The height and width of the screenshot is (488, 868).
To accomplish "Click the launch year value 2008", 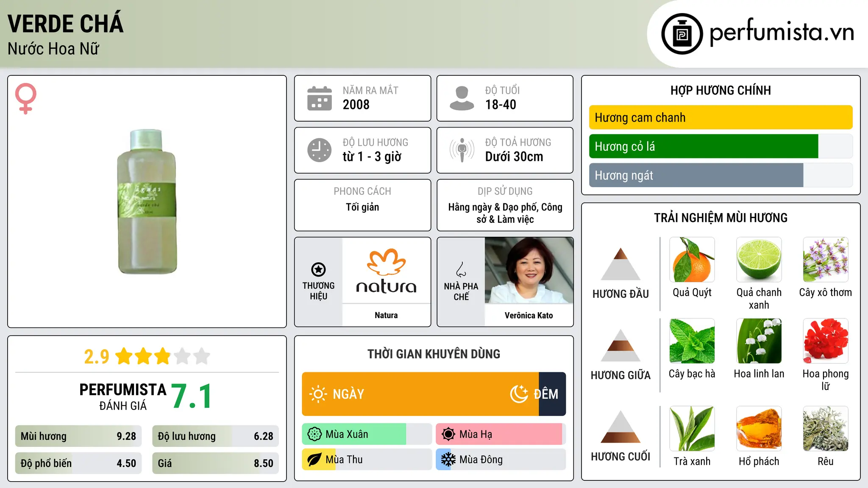I will point(356,105).
